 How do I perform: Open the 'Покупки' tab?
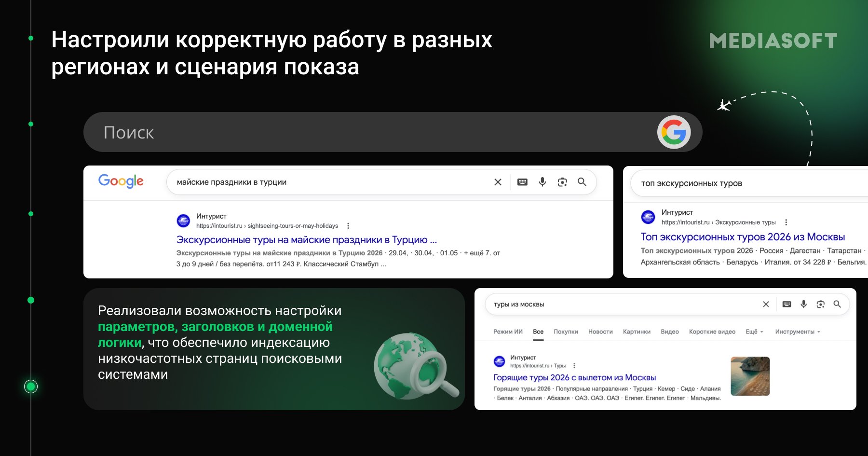[566, 332]
